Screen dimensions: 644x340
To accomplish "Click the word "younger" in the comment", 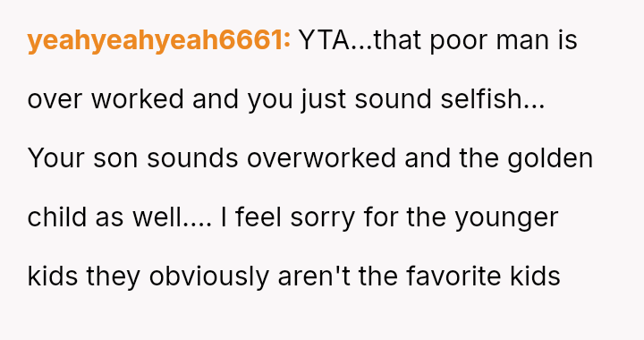I will (x=506, y=218).
